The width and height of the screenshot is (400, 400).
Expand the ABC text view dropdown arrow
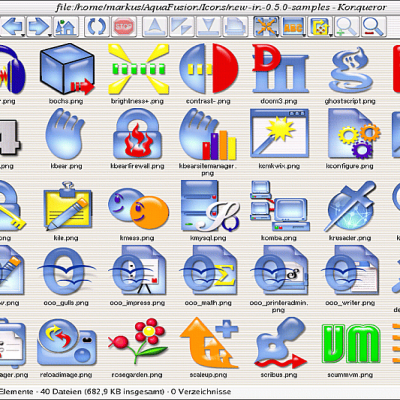pos(304,34)
